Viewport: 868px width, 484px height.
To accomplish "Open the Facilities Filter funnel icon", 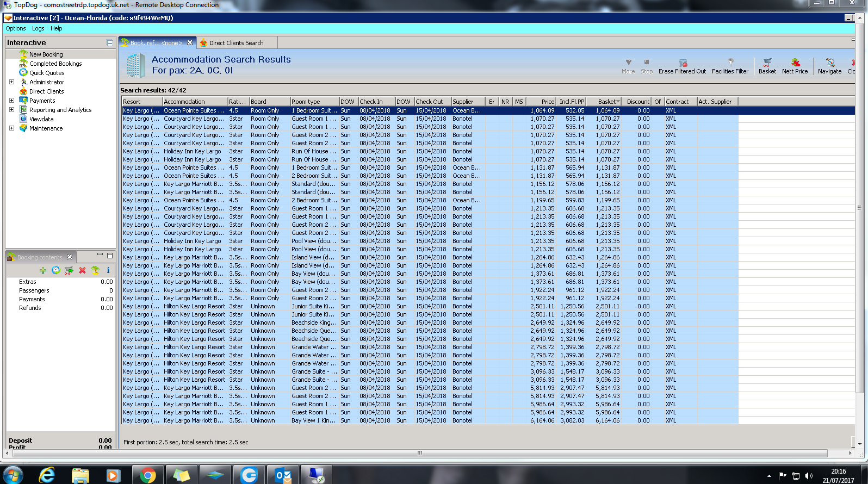I will (730, 63).
